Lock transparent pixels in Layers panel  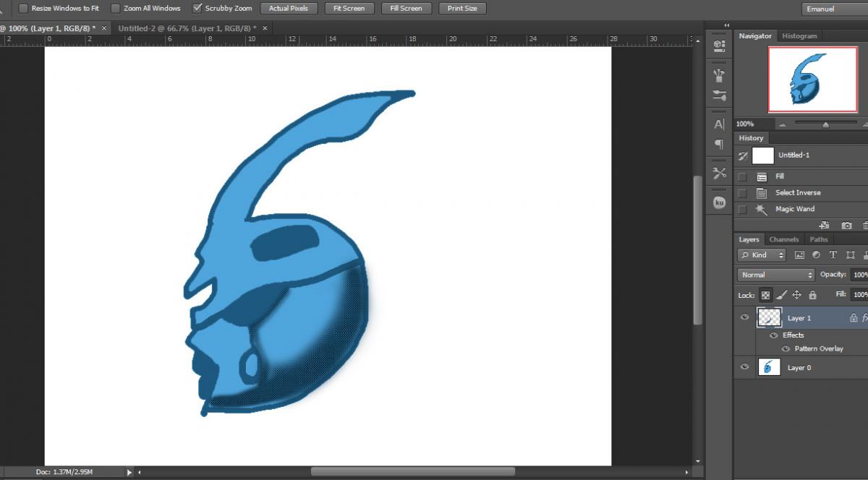point(765,295)
